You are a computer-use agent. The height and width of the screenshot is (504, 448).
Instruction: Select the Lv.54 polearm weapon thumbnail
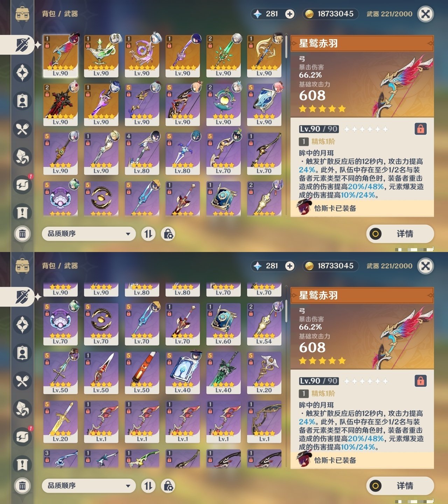click(x=264, y=324)
